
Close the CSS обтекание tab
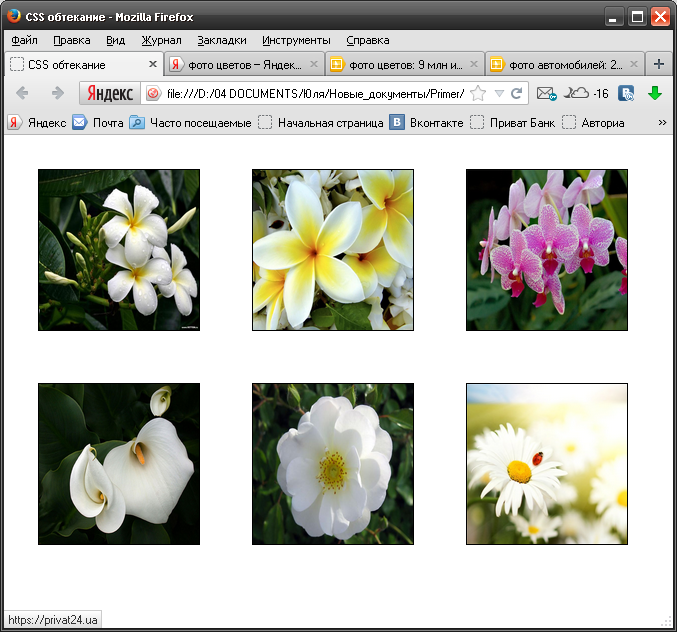153,64
